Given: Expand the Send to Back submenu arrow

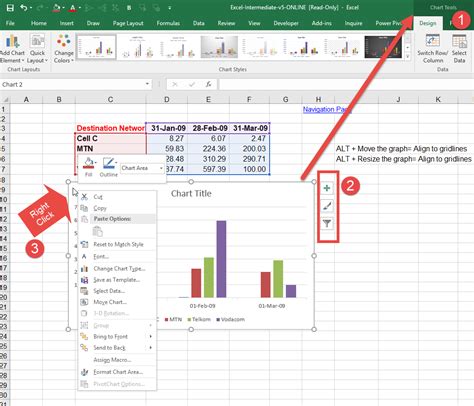Looking at the screenshot, I should (x=151, y=348).
